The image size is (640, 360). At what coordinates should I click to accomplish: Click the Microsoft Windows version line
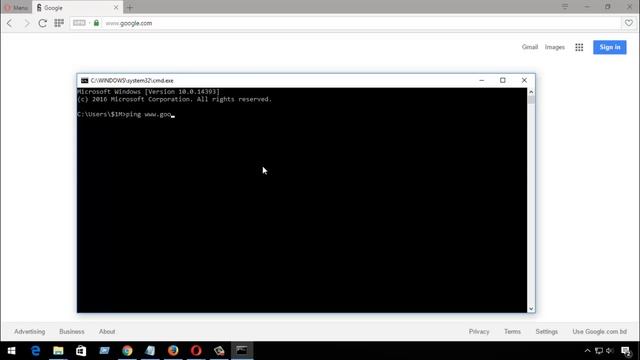[148, 92]
